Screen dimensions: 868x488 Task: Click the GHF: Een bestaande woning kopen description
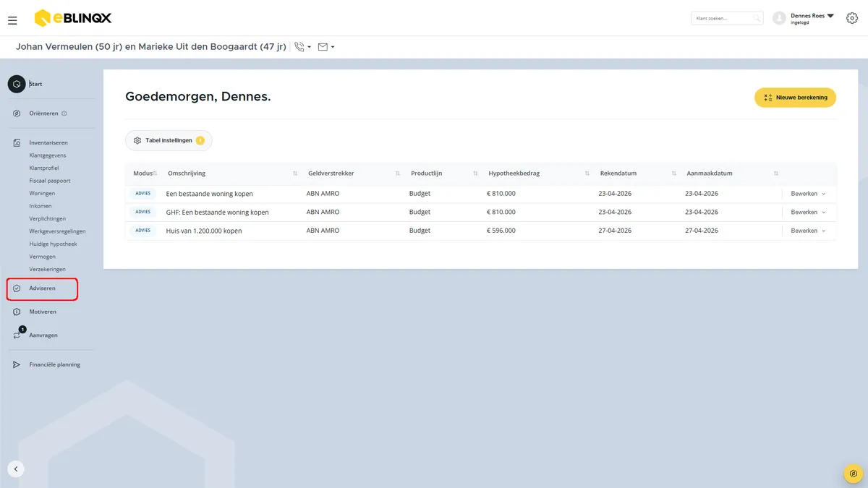(x=218, y=213)
